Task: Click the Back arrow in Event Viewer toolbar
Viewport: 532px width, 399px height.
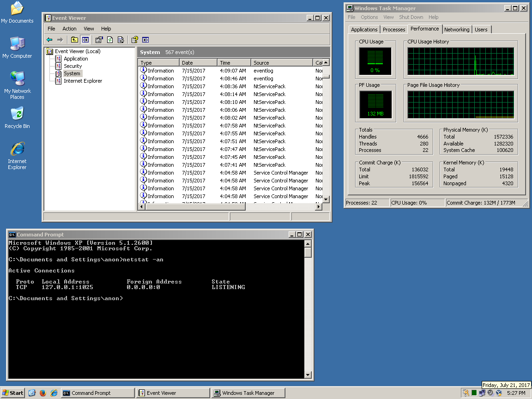Action: click(x=49, y=40)
